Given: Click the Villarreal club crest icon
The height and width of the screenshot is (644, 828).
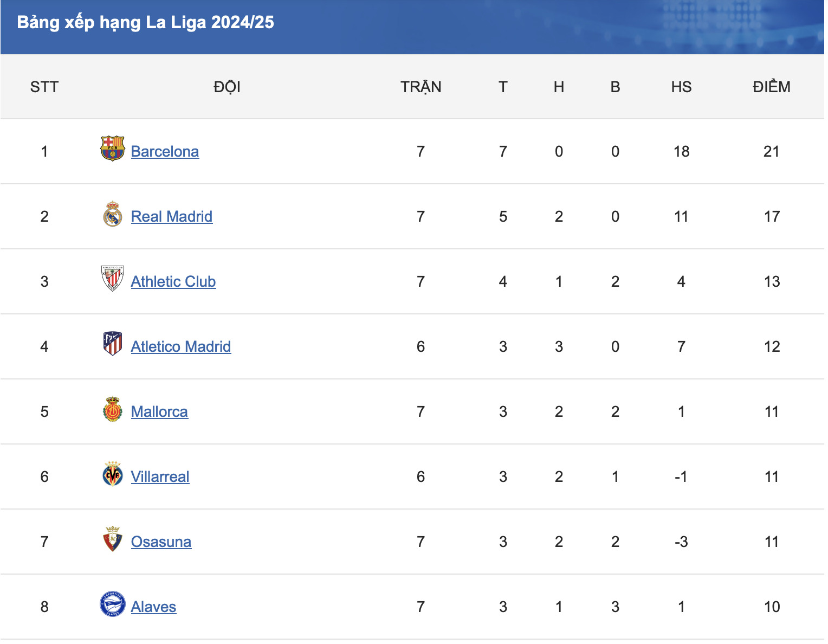Looking at the screenshot, I should 113,474.
